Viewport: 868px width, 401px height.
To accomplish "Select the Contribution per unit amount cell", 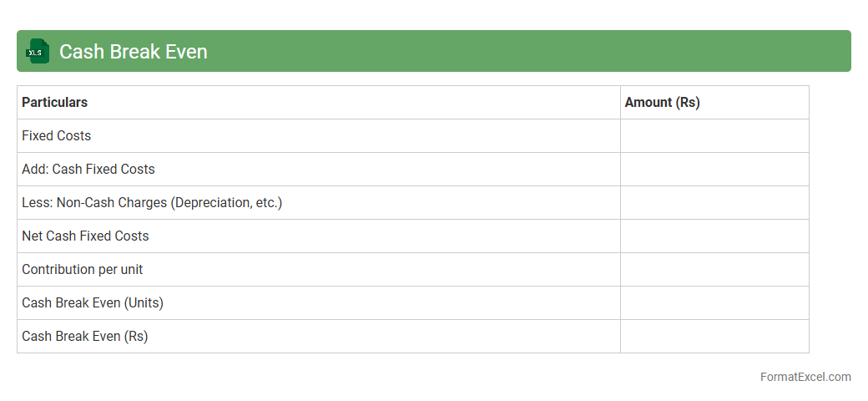I will (714, 269).
